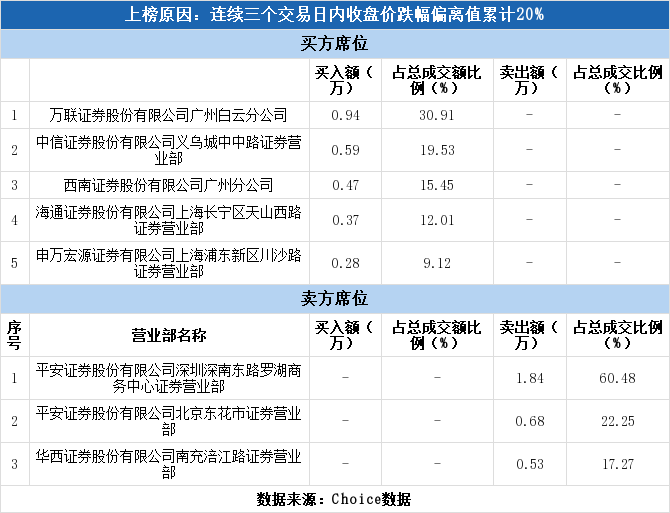
Task: Click 华西证券南充涪江路证券营业部 seller name
Action: pyautogui.click(x=168, y=464)
